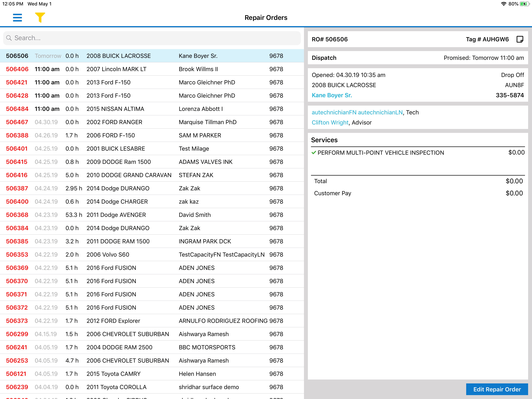
Task: Select repair order 506353 Volvo S60
Action: [152, 254]
